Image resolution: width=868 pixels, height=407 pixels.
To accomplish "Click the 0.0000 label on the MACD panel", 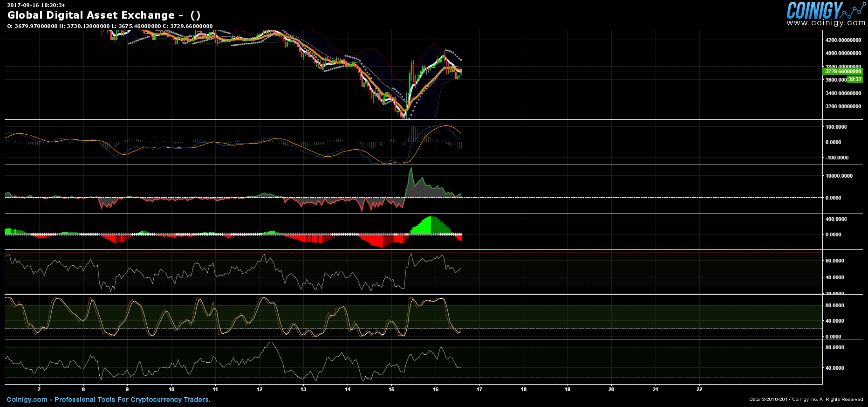I will coord(833,142).
